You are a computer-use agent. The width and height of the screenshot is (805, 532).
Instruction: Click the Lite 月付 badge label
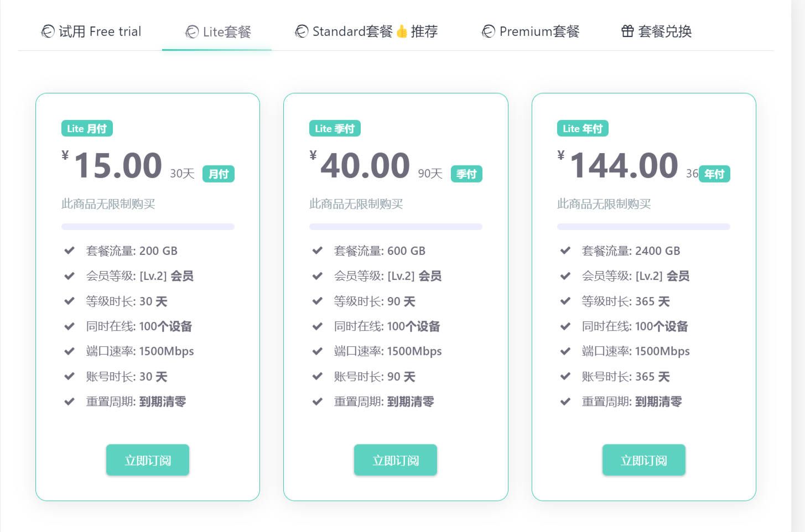[87, 128]
